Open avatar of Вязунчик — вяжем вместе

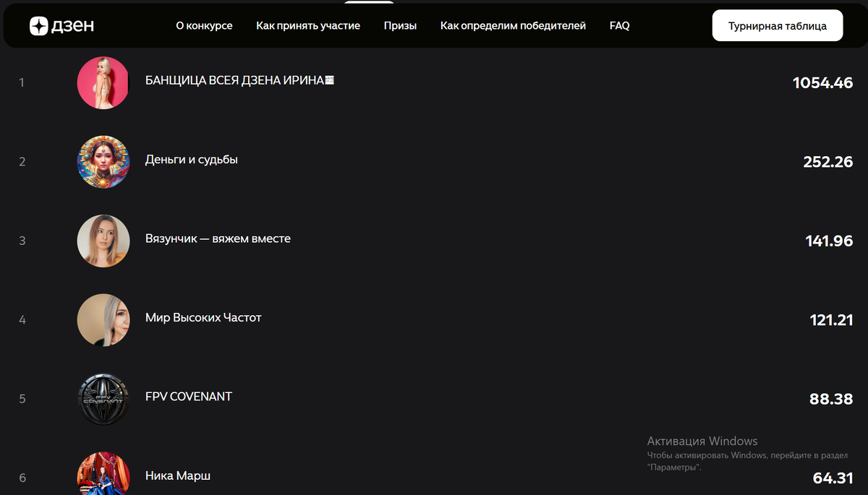[103, 241]
